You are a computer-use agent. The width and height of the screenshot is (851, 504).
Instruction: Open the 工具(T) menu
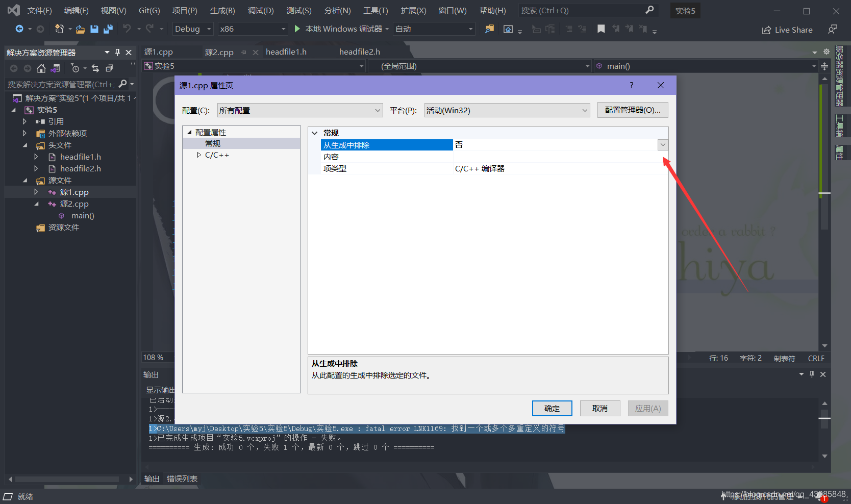coord(376,11)
